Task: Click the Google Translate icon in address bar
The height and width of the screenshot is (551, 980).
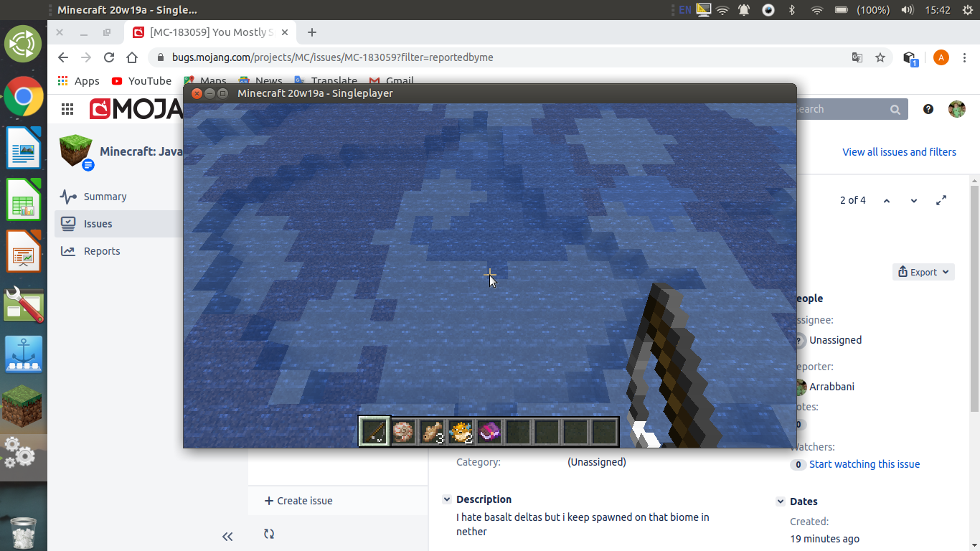Action: point(857,57)
